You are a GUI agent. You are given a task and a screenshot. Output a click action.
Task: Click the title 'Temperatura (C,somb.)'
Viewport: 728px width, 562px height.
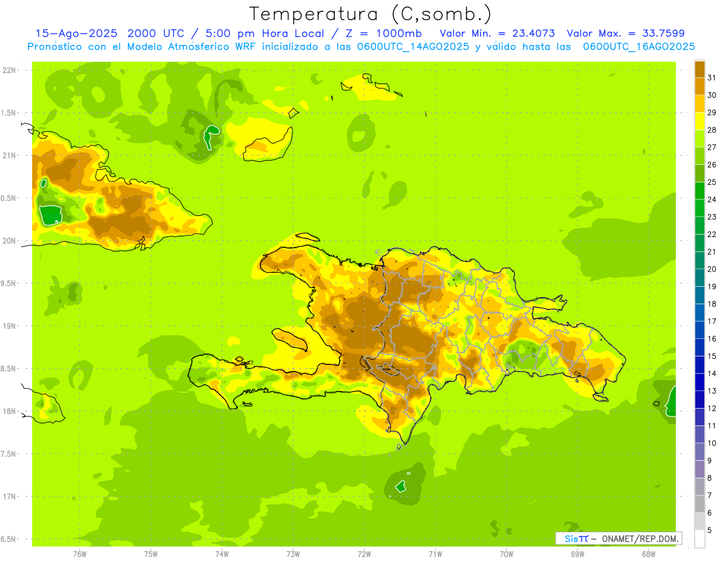point(370,14)
